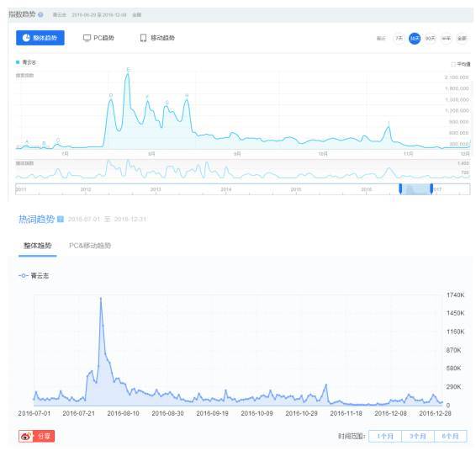Screen dimensions: 476x451
Task: Select the PC趋势 monitor icon
Action: coord(87,38)
